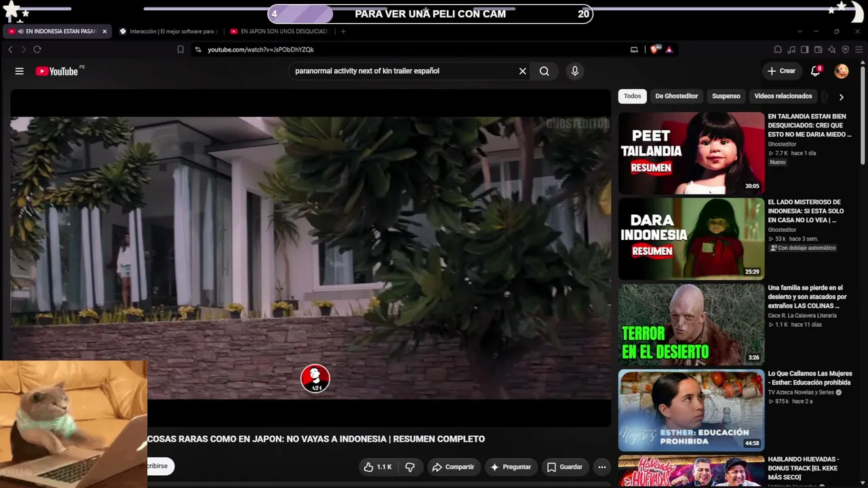
Task: Bookmark this page with the bookmark icon
Action: click(180, 49)
